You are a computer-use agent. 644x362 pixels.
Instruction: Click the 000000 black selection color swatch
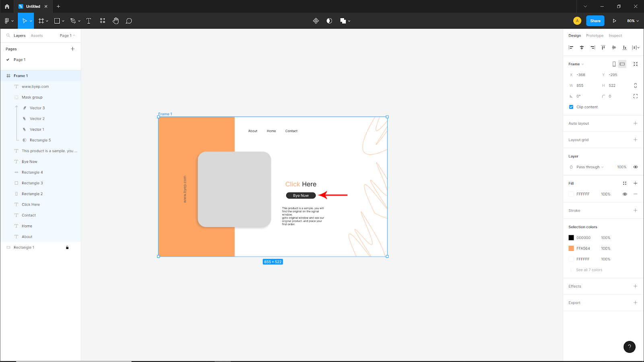point(571,238)
